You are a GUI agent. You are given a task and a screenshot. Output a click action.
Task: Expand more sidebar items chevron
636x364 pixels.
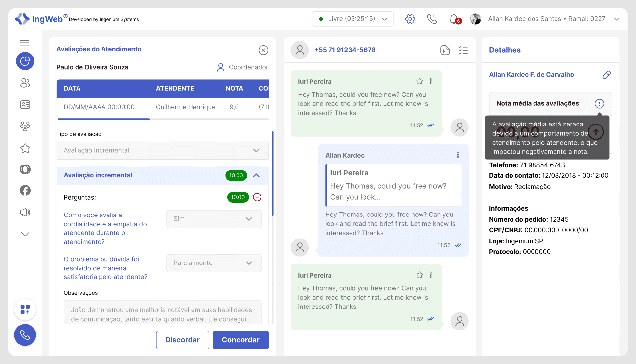[x=25, y=234]
